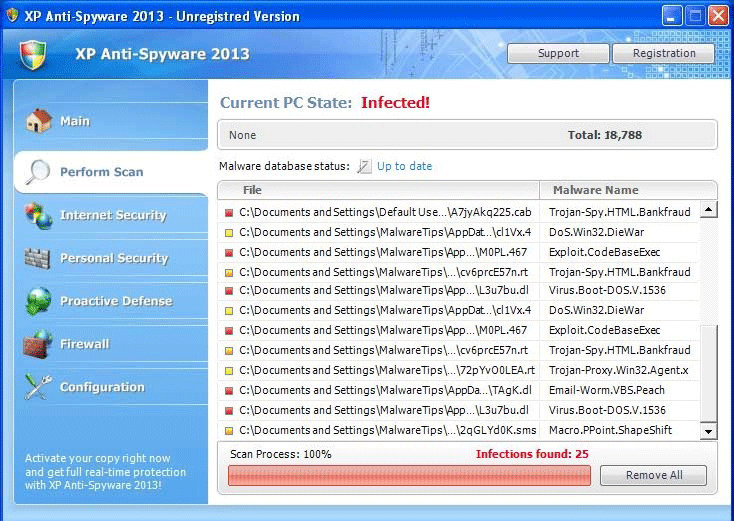This screenshot has width=734, height=521.
Task: Click the red scan progress bar
Action: pyautogui.click(x=410, y=475)
